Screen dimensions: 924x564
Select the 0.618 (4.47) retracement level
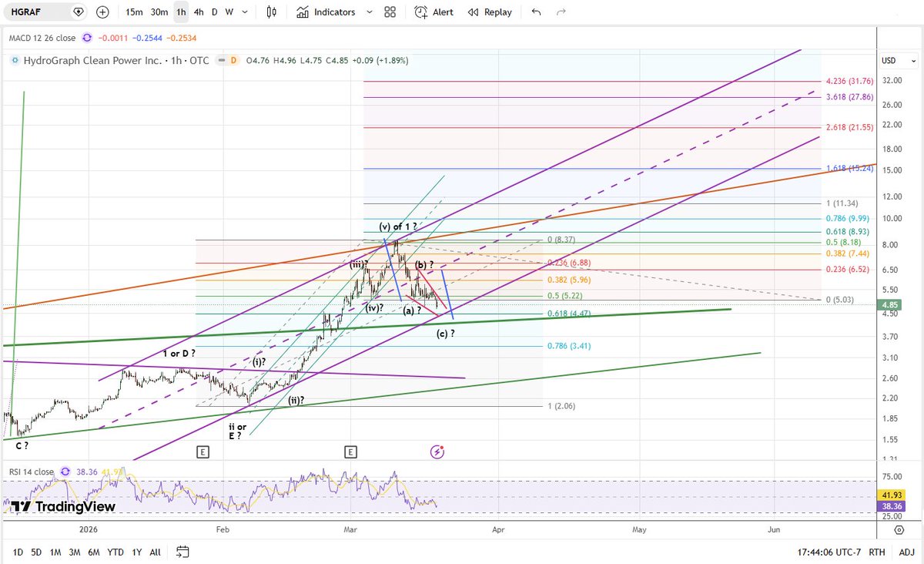(570, 314)
